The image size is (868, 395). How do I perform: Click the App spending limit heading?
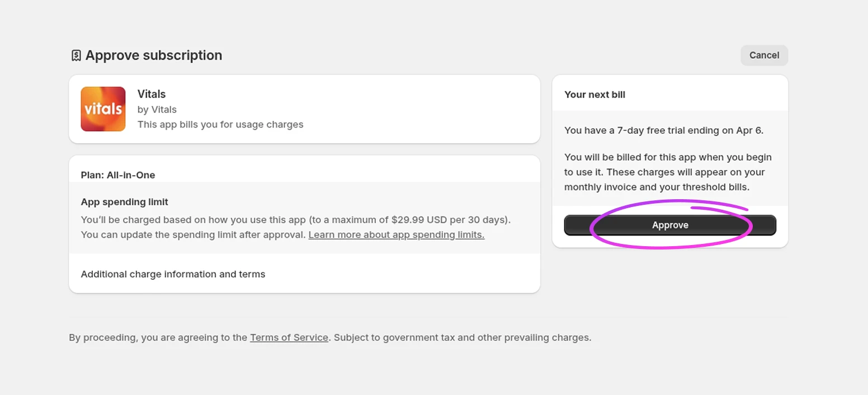[x=125, y=202]
